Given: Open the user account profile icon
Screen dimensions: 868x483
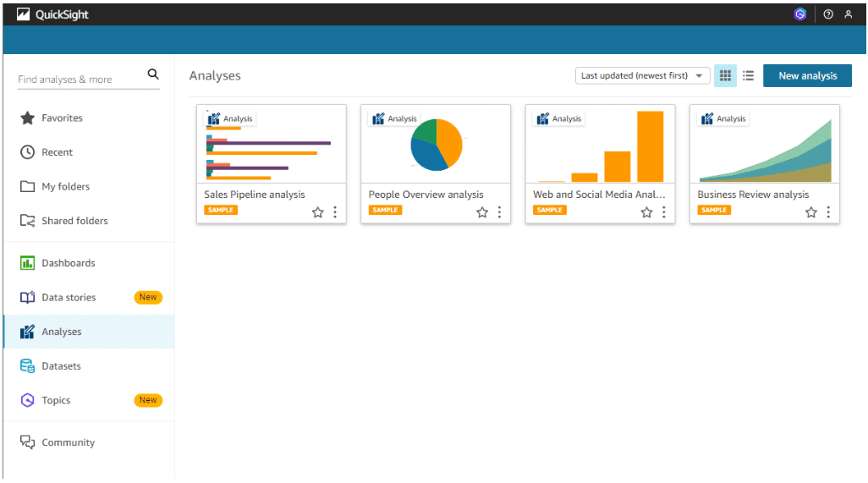Looking at the screenshot, I should coord(849,14).
